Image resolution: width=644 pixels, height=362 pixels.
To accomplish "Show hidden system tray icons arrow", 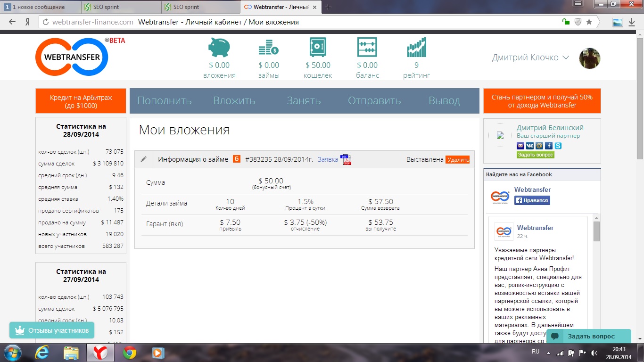I will (x=549, y=353).
